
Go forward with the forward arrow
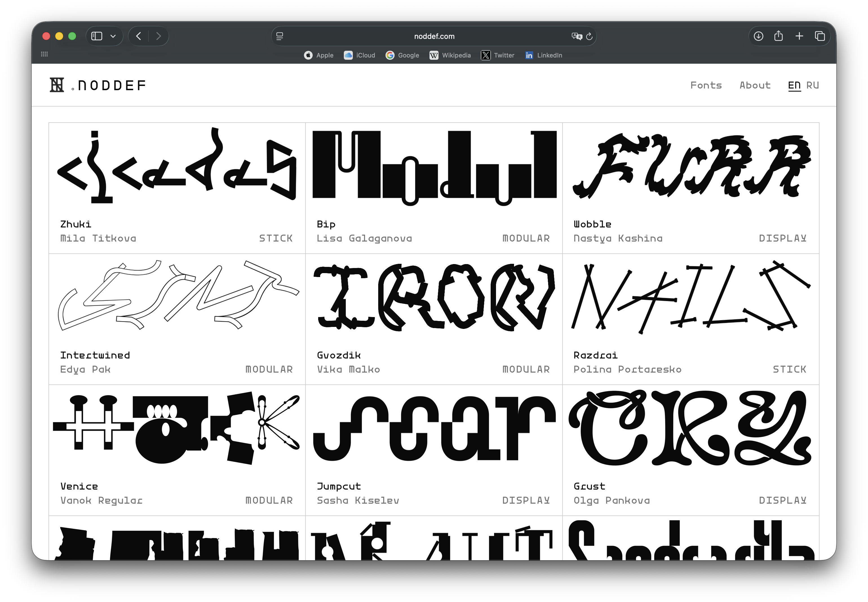click(158, 36)
